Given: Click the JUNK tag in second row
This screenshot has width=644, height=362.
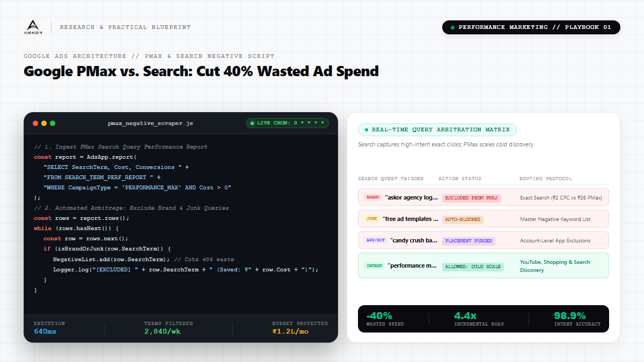Looking at the screenshot, I should (x=371, y=219).
